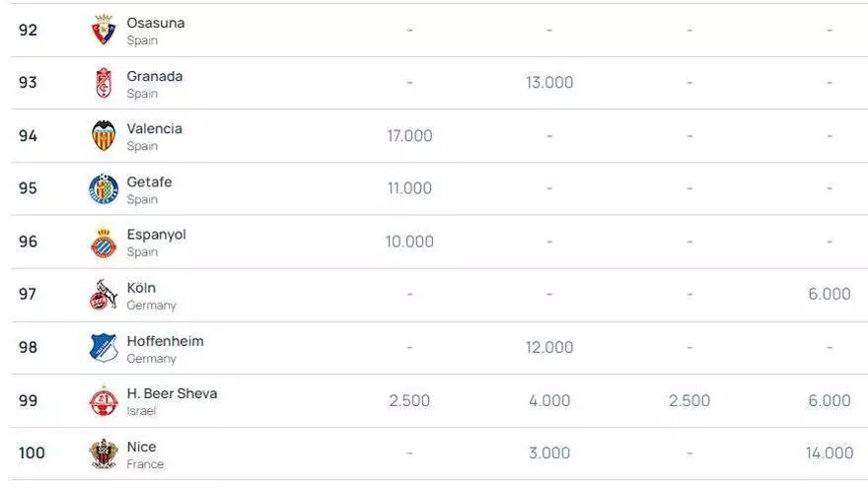The height and width of the screenshot is (488, 868).
Task: Click the Nice club crest
Action: coord(104,453)
